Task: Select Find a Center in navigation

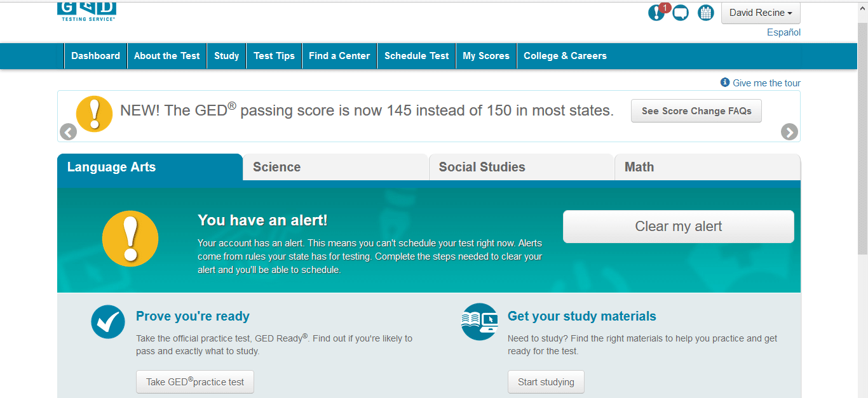Action: (339, 56)
